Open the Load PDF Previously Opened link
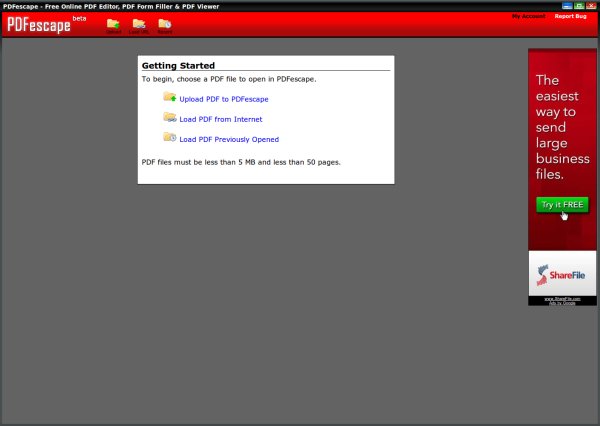The width and height of the screenshot is (600, 426). tap(229, 140)
